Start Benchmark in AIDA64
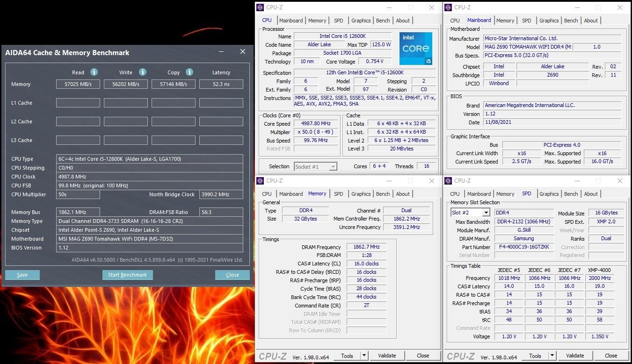This screenshot has height=364, width=632. (x=127, y=275)
